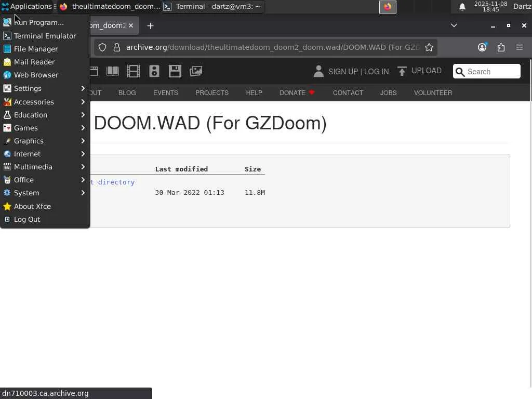Expand the Office submenu

pyautogui.click(x=45, y=180)
